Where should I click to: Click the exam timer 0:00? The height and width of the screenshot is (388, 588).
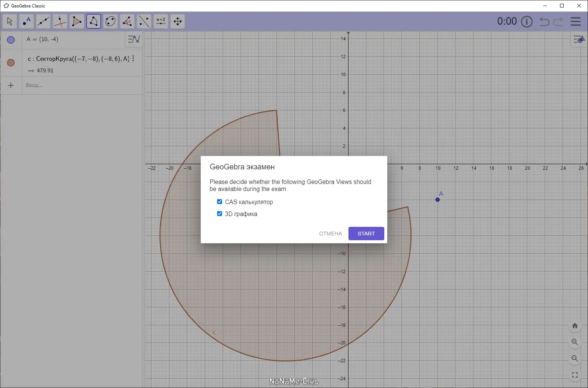pyautogui.click(x=507, y=21)
